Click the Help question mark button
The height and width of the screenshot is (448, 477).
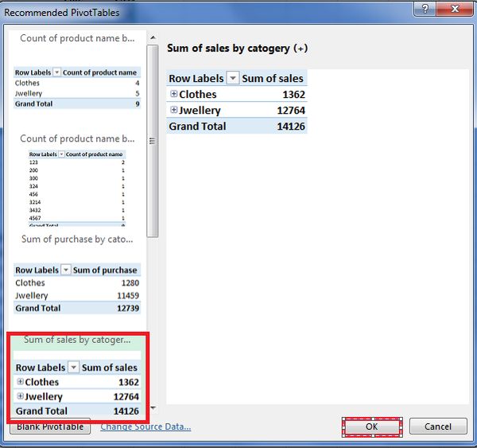tap(425, 9)
